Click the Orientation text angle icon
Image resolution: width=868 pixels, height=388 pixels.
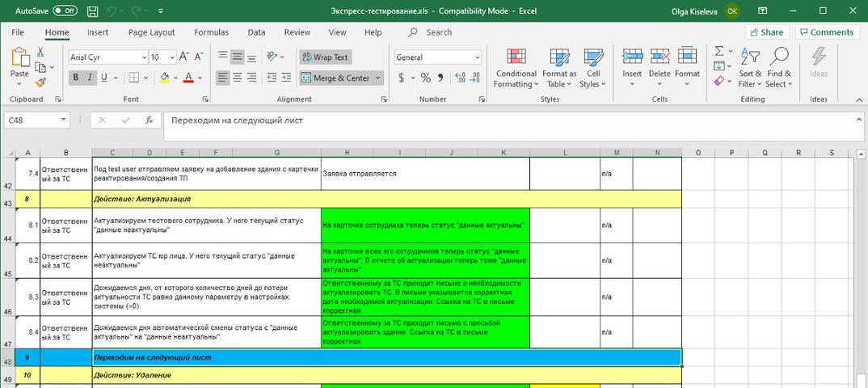[272, 57]
